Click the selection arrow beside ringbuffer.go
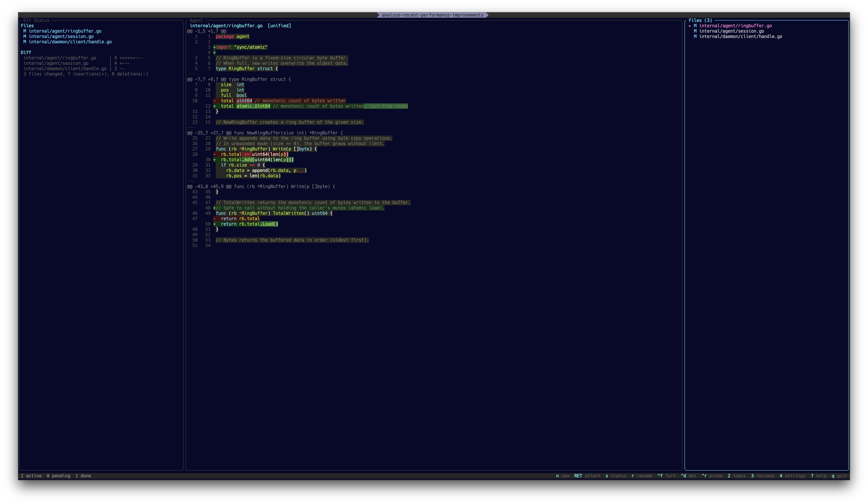868x504 pixels. (x=690, y=26)
